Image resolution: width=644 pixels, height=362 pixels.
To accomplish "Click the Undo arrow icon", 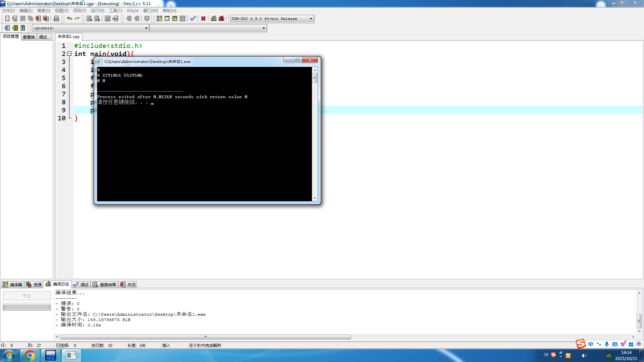I will [69, 18].
